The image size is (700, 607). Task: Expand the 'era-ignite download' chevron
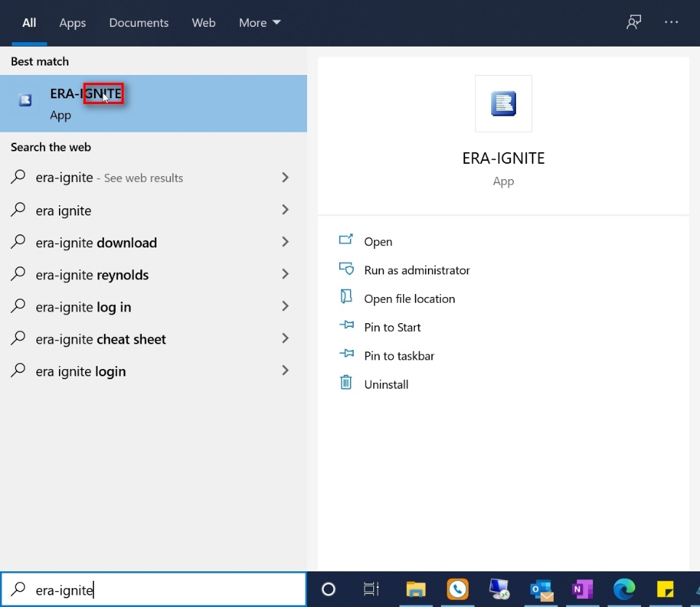[285, 242]
